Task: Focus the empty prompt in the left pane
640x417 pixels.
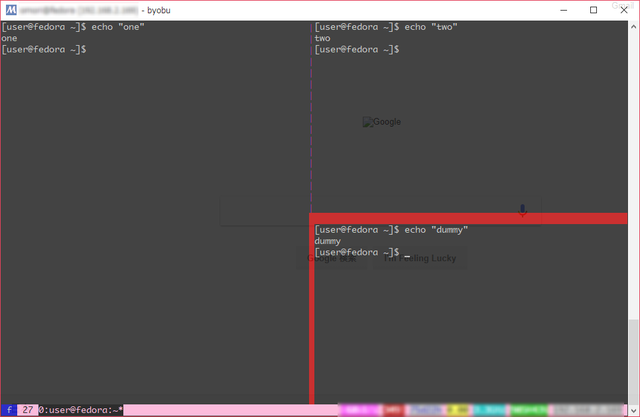Action: pyautogui.click(x=44, y=49)
